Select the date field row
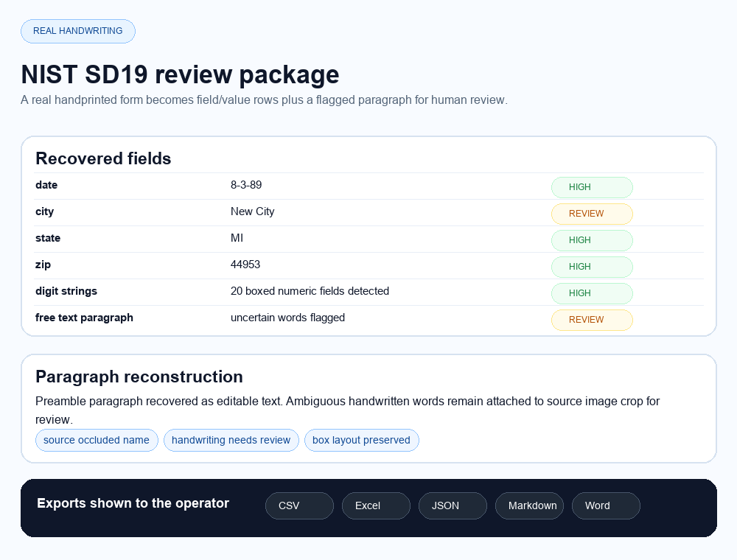This screenshot has width=737, height=560. [46, 185]
